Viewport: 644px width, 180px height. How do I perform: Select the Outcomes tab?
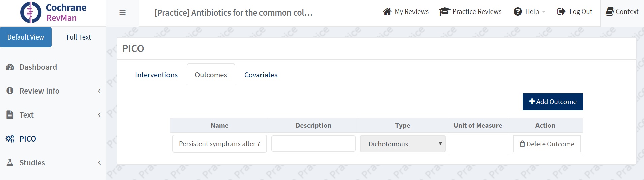click(211, 75)
